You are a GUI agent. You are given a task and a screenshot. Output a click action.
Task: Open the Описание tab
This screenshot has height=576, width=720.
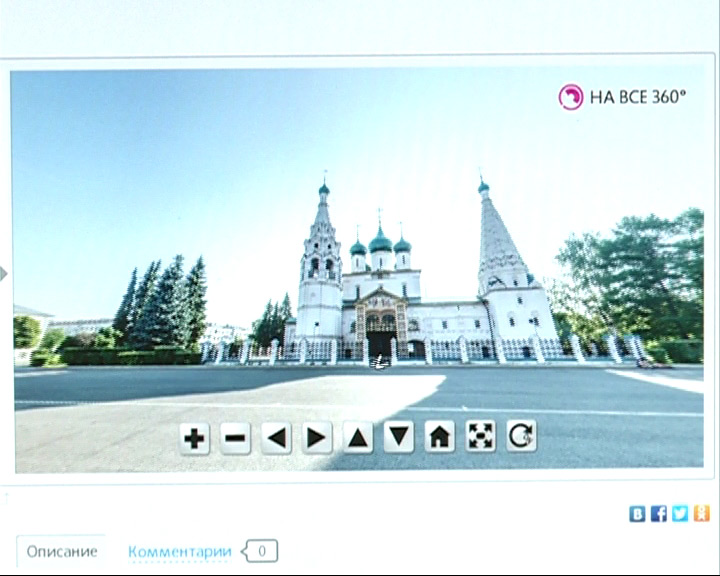click(x=62, y=551)
